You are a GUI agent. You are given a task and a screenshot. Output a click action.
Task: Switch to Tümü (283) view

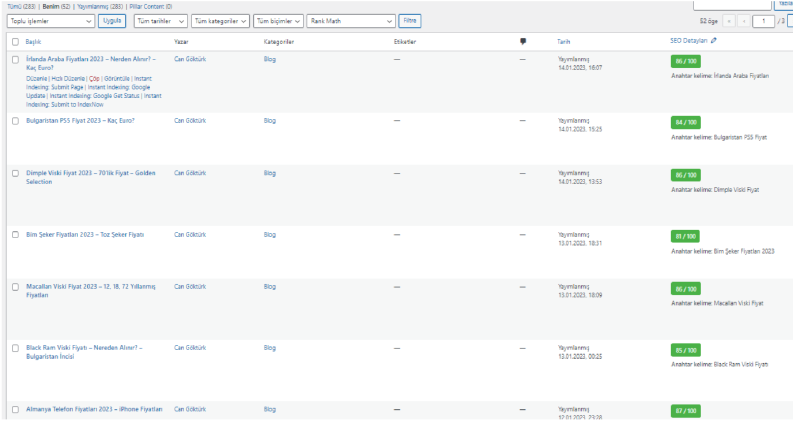21,7
